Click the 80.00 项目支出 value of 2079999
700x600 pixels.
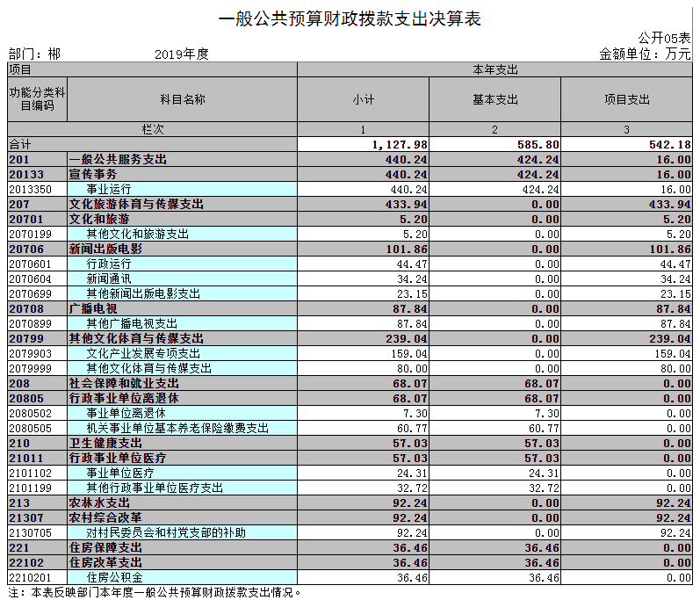tap(675, 369)
